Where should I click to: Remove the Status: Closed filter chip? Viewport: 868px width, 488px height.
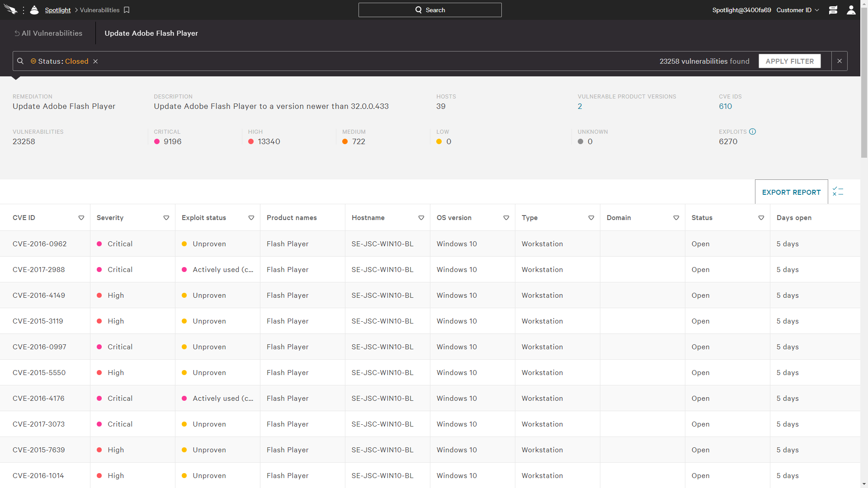point(95,61)
